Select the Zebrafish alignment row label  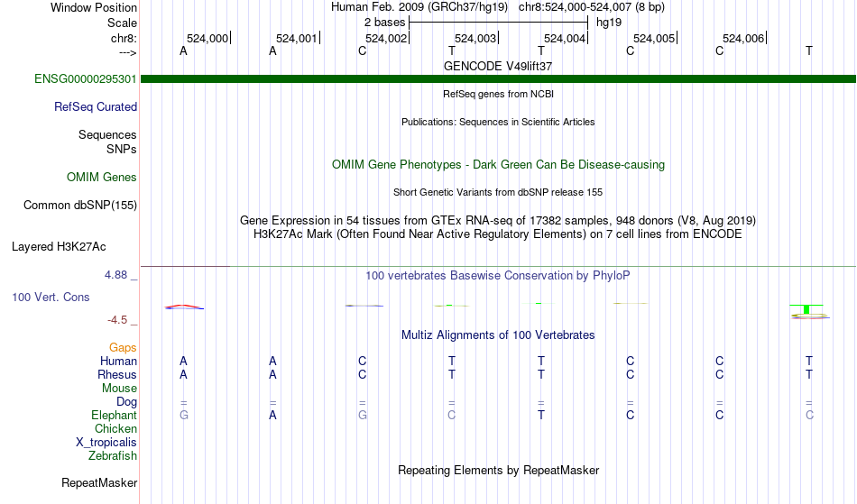(x=113, y=456)
